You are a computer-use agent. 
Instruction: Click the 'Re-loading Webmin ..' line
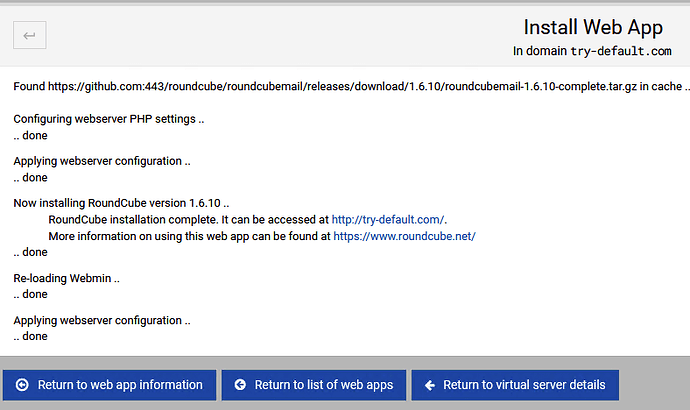click(x=66, y=278)
